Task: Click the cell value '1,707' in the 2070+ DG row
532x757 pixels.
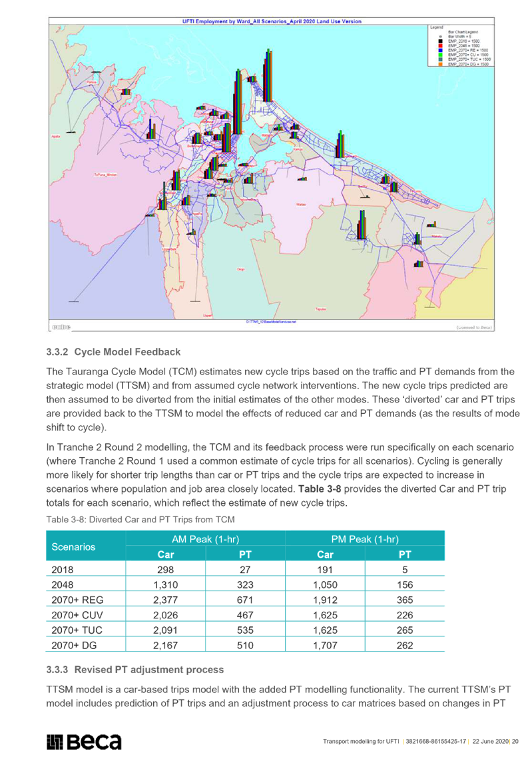Action: tap(325, 646)
